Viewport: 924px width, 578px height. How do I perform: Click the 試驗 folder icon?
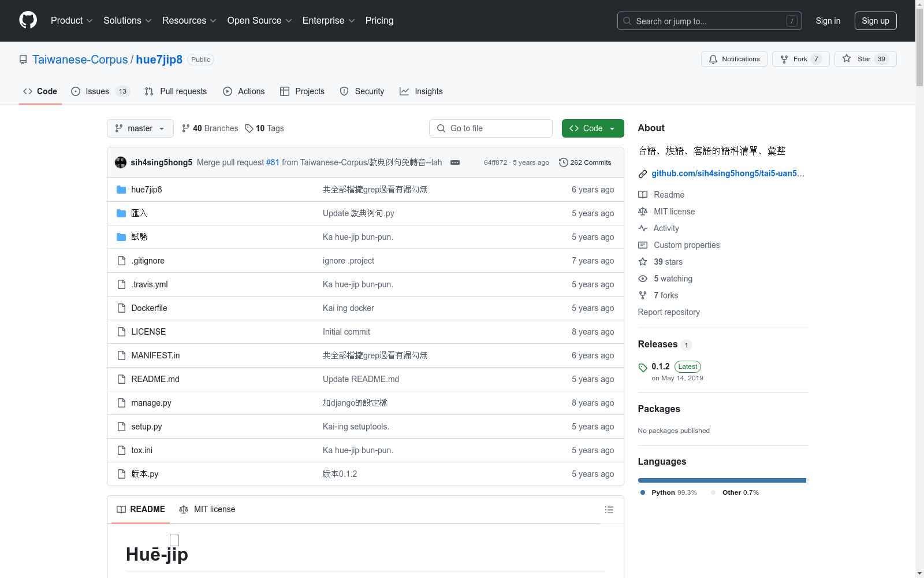tap(121, 237)
